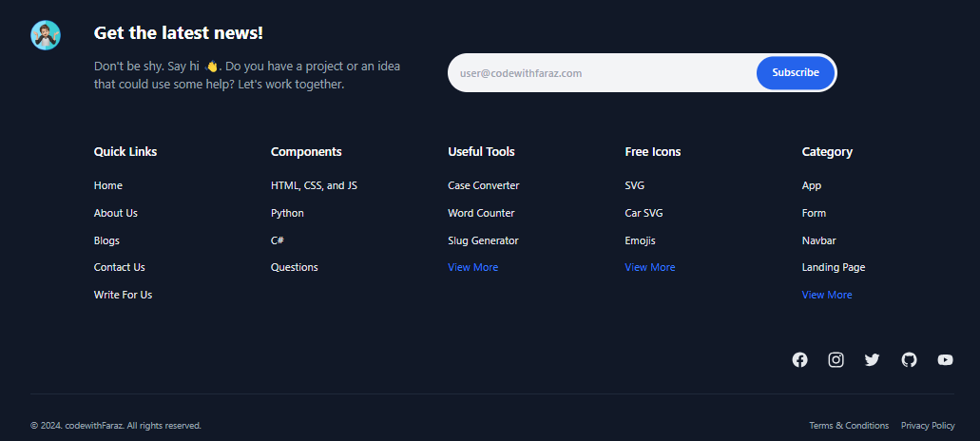The width and height of the screenshot is (980, 441).
Task: Open HTML, CSS, and JS components
Action: [314, 185]
